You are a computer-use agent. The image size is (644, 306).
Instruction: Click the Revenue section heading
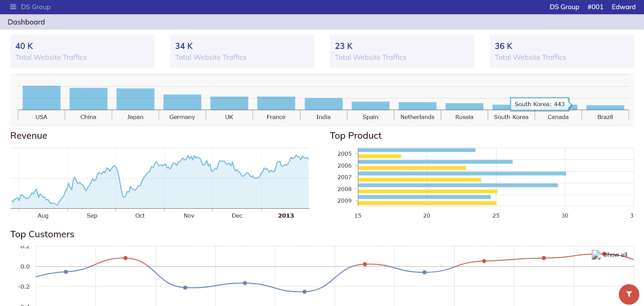[x=29, y=136]
